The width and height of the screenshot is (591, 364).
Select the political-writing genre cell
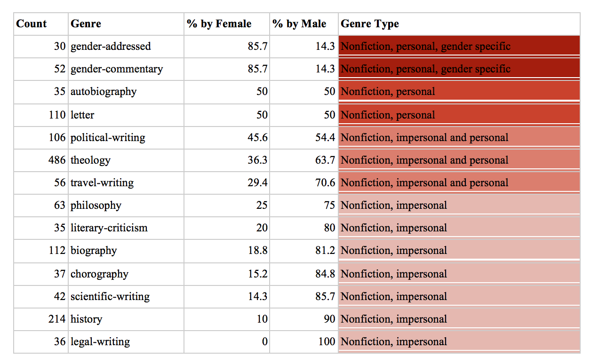click(x=108, y=137)
